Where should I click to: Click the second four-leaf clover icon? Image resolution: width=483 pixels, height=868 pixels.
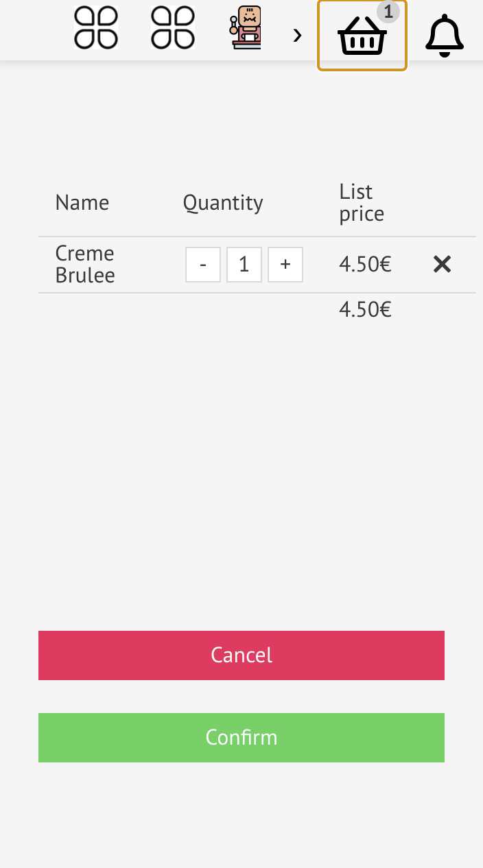click(173, 28)
